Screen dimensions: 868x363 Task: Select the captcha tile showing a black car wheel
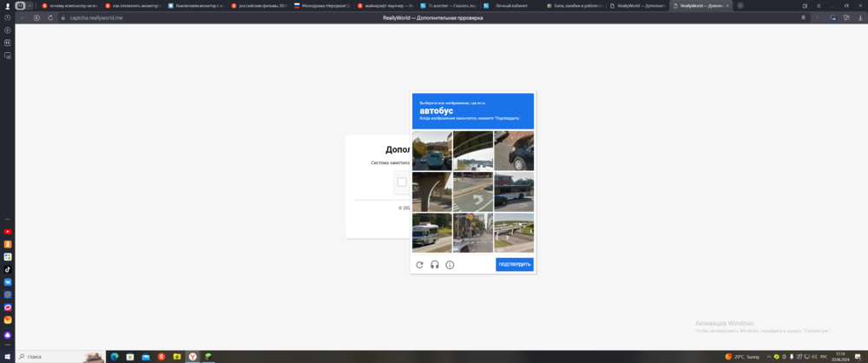(x=514, y=151)
